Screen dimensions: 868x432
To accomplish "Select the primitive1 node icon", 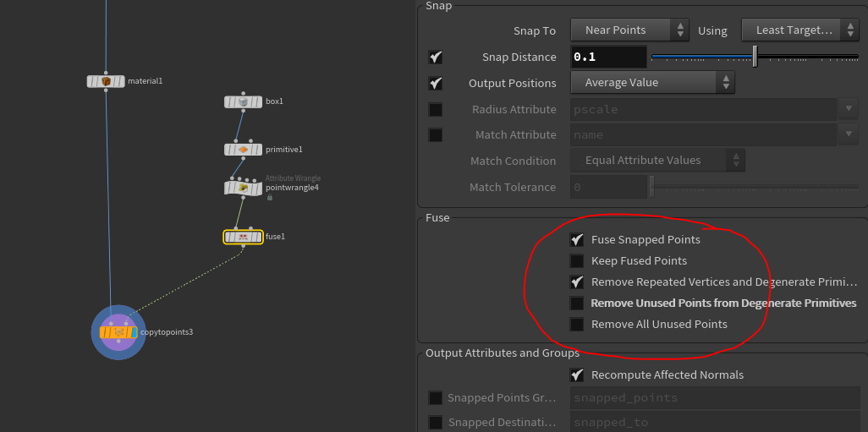I will (x=243, y=150).
